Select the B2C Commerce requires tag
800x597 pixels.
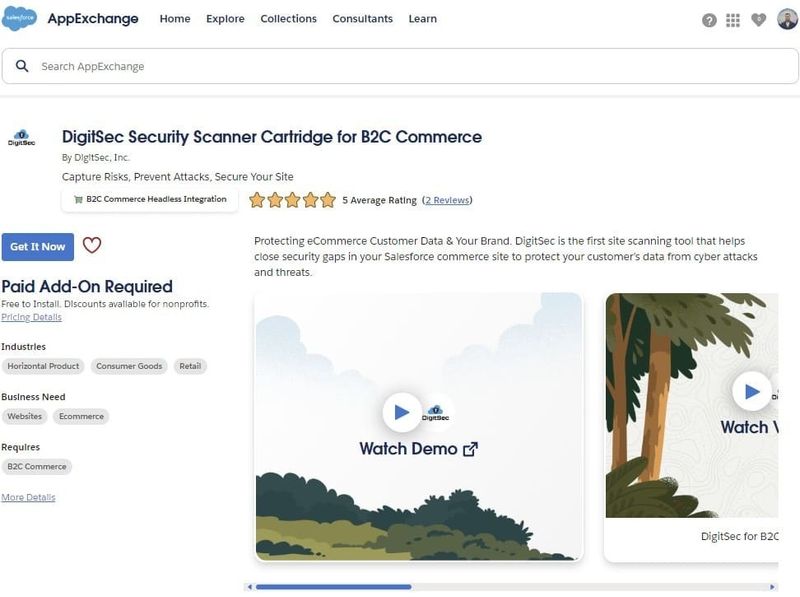click(37, 466)
